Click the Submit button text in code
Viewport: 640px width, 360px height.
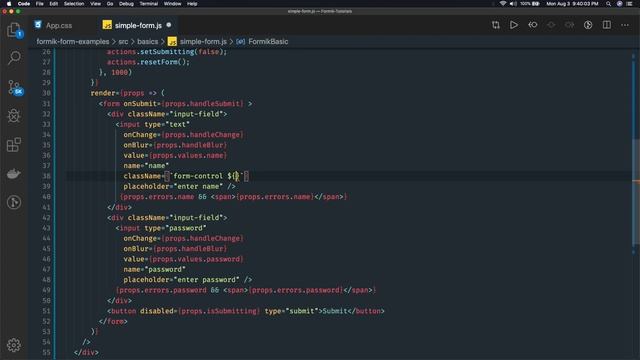(335, 311)
